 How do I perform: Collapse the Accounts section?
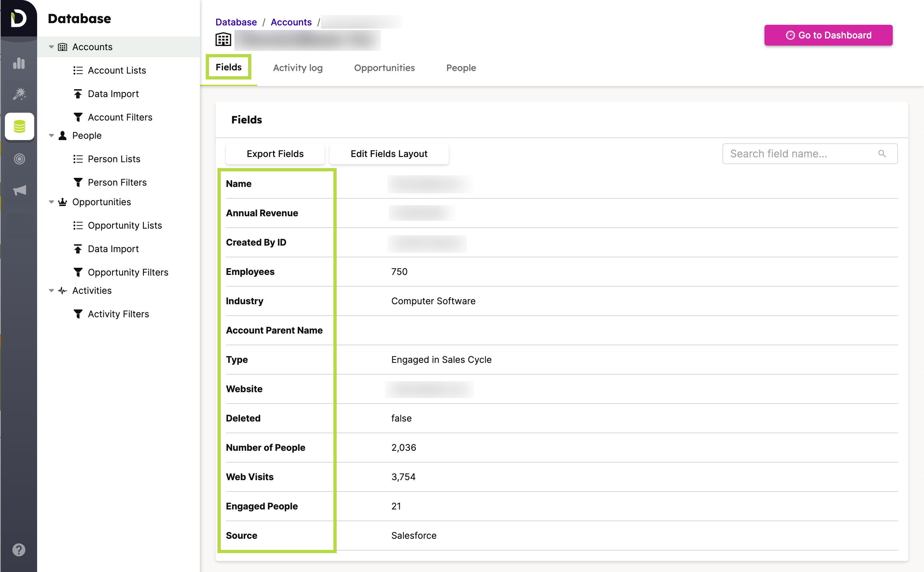point(51,47)
